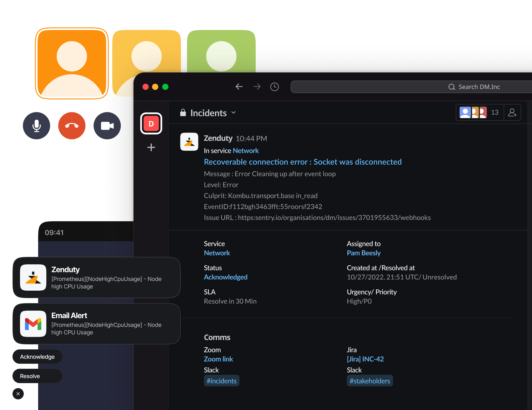
Task: Click the Zenduty logo on the incident message
Action: (189, 142)
